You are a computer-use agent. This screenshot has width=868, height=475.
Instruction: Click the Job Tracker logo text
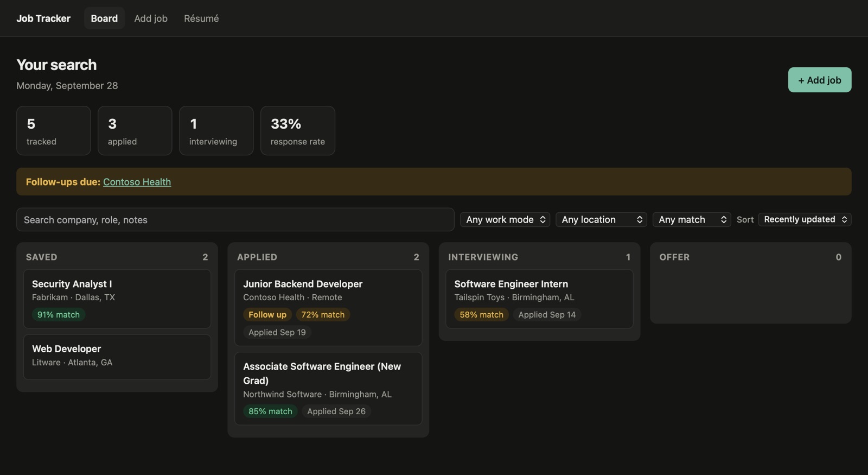click(43, 18)
